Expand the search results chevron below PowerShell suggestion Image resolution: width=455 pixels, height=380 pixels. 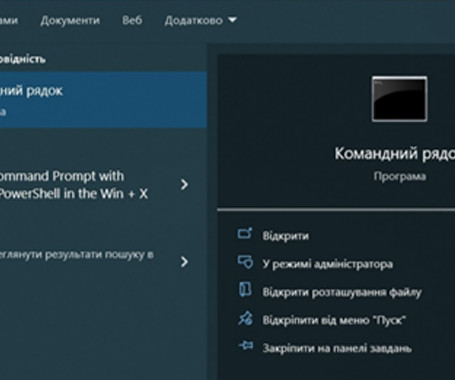(184, 262)
